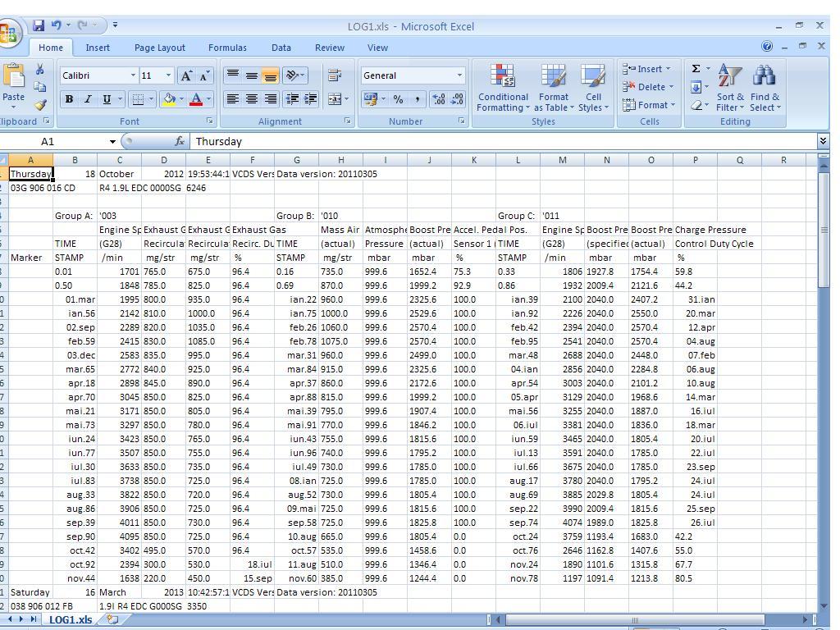The height and width of the screenshot is (630, 840).
Task: Expand the General number format dropdown
Action: (x=459, y=75)
